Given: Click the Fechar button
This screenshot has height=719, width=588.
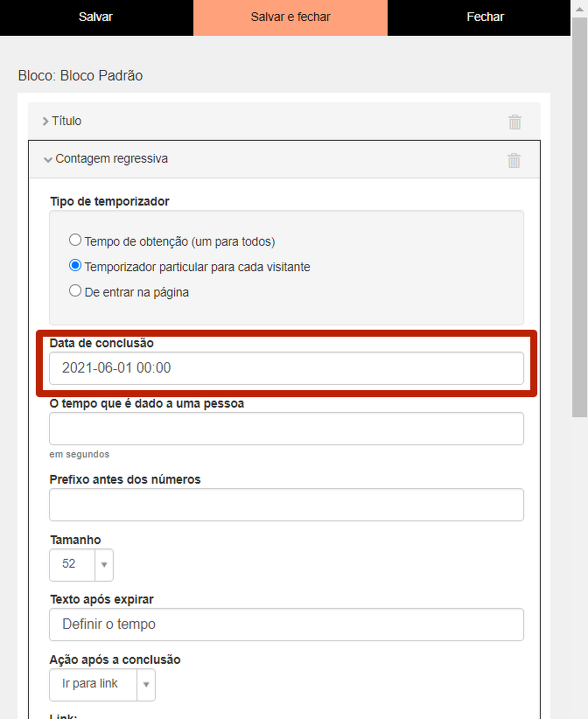Looking at the screenshot, I should click(x=485, y=17).
